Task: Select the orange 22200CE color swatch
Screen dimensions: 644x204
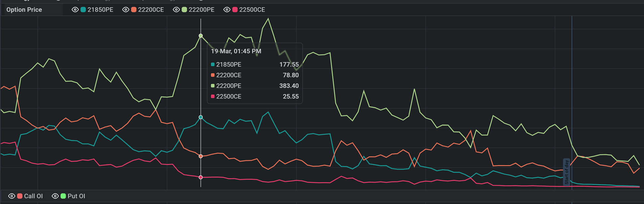Action: point(134,10)
